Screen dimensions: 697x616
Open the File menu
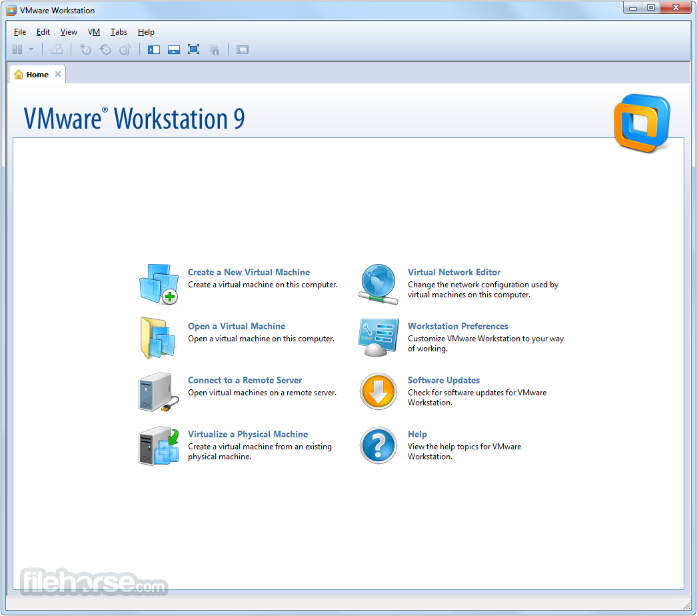(20, 32)
